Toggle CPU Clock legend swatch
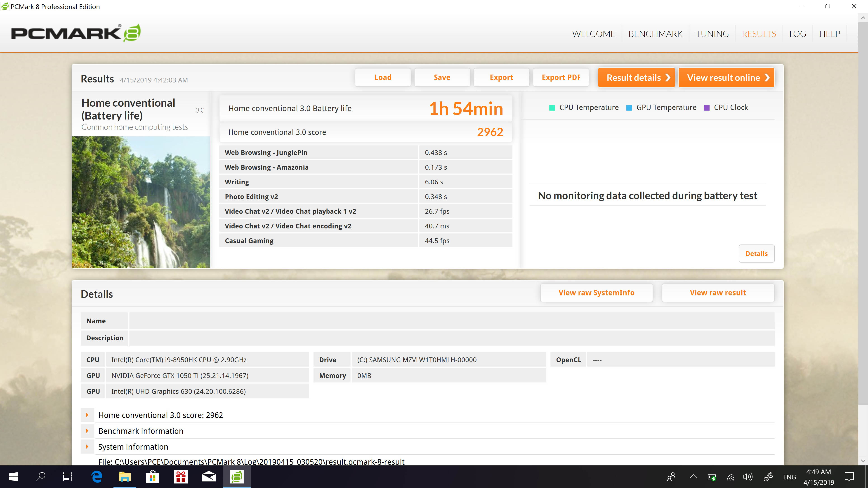Viewport: 868px width, 488px height. (707, 108)
